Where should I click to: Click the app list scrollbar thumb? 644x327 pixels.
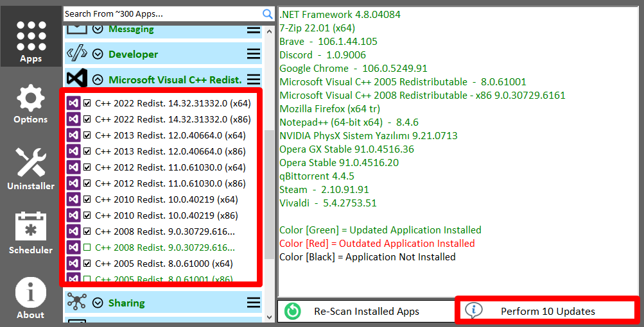(269, 195)
